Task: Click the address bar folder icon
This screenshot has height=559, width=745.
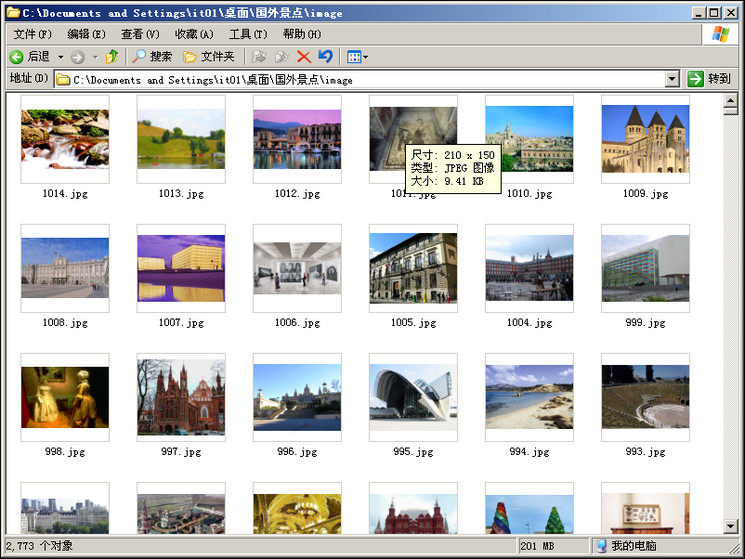Action: click(63, 80)
